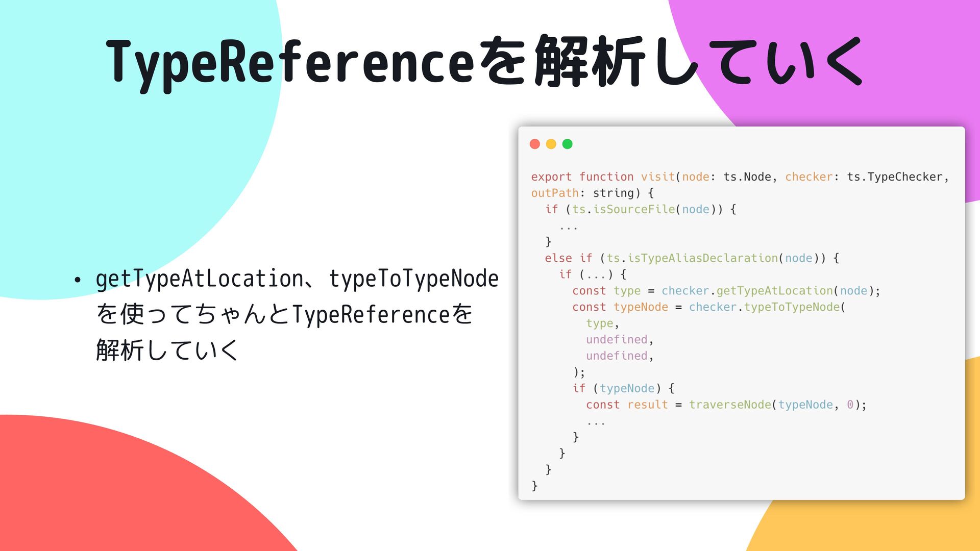Click 'ts.isTypeAliasDeclaration' in the code
The height and width of the screenshot is (551, 980).
click(692, 258)
